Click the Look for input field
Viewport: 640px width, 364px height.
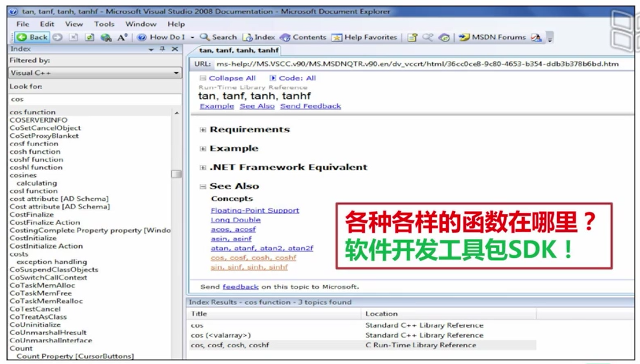pos(95,99)
